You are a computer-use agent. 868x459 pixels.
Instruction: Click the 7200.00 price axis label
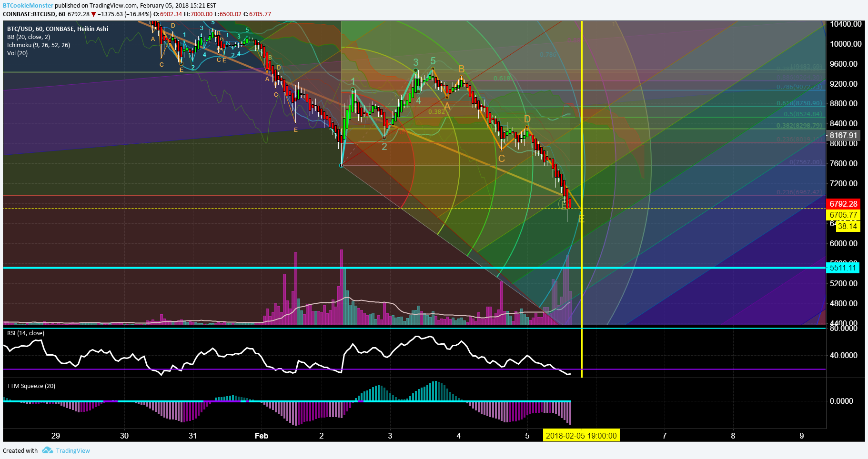point(843,183)
